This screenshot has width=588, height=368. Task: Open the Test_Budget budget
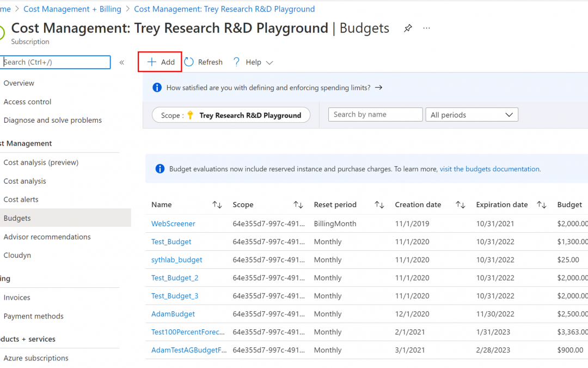(171, 242)
